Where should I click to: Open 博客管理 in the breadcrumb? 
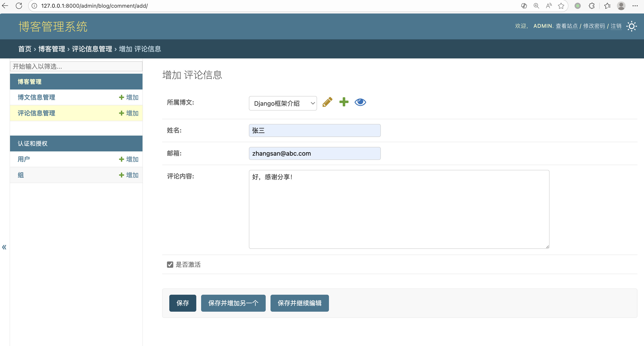click(x=52, y=49)
